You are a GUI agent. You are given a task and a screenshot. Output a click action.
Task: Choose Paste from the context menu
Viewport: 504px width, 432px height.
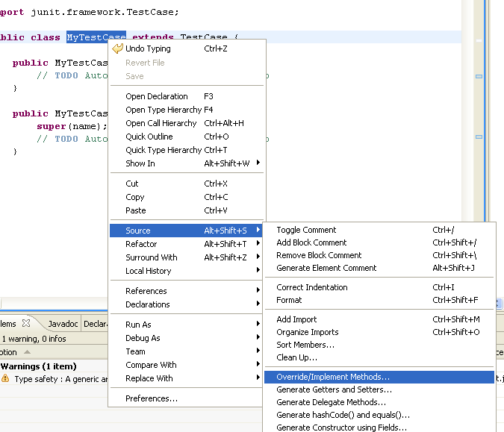tap(186, 210)
